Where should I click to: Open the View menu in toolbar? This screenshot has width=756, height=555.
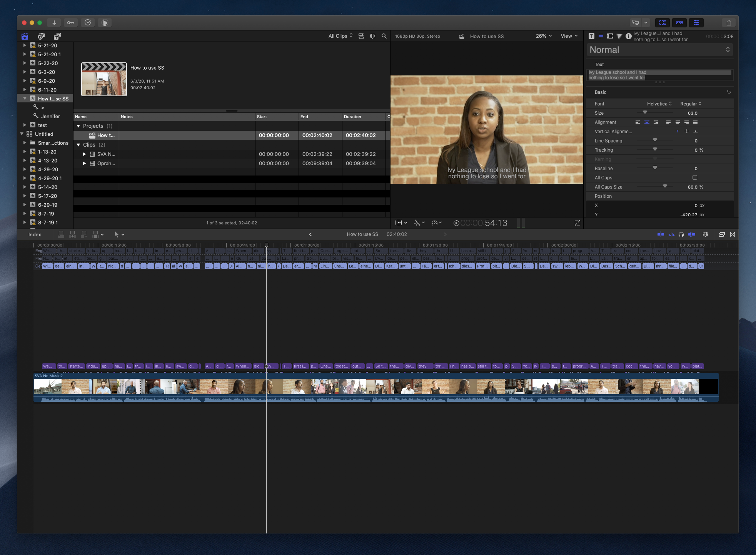coord(568,37)
